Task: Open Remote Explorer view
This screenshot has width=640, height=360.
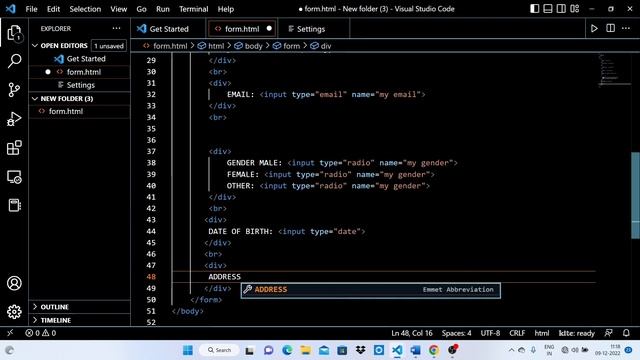Action: (14, 177)
